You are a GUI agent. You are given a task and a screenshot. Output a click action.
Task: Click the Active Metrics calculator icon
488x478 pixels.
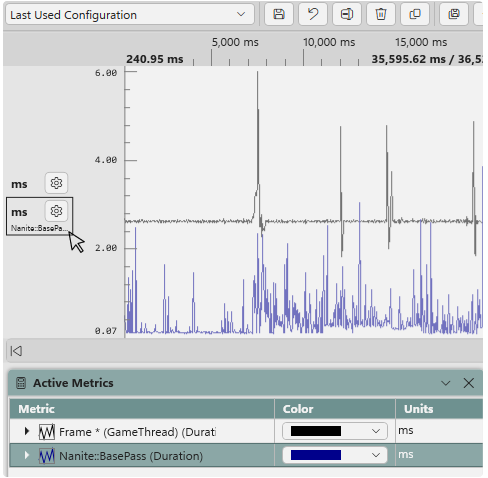(21, 383)
